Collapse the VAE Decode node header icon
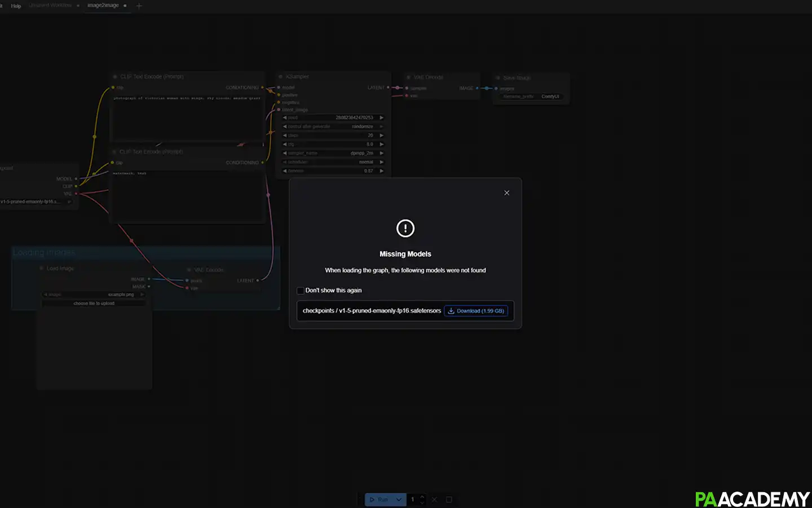Viewport: 812px width, 508px height. 409,77
